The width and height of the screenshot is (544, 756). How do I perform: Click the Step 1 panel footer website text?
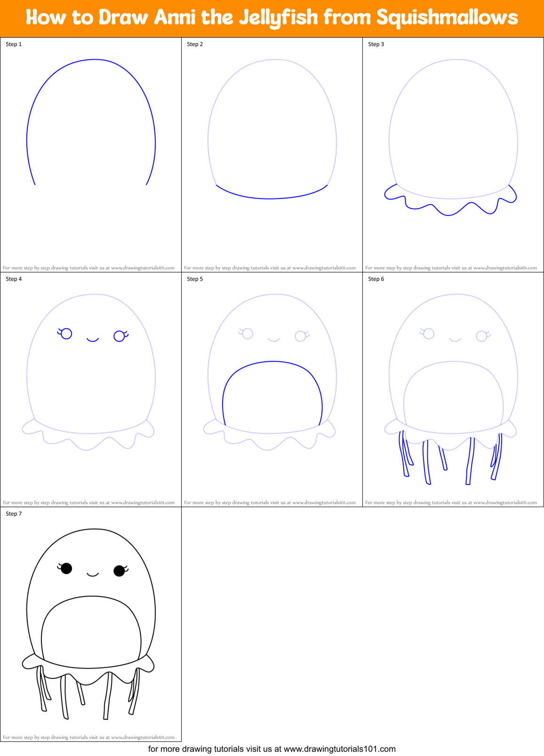click(x=88, y=268)
